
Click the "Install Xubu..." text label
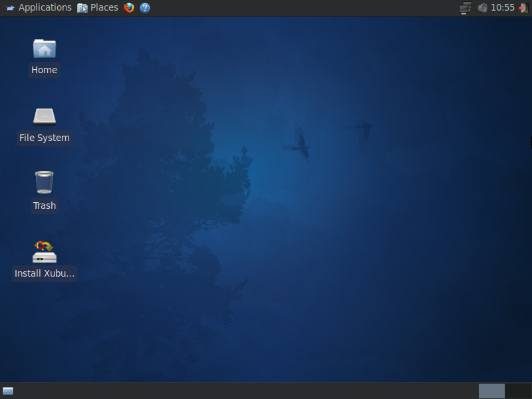tap(45, 273)
